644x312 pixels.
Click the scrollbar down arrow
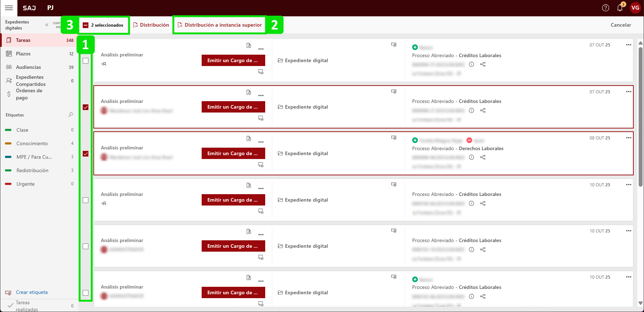640,303
